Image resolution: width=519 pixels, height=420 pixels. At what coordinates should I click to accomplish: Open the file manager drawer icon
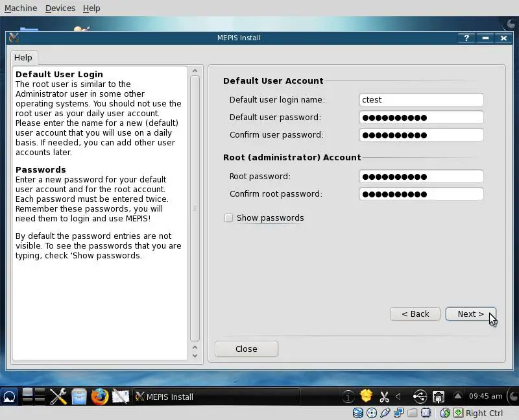79,397
